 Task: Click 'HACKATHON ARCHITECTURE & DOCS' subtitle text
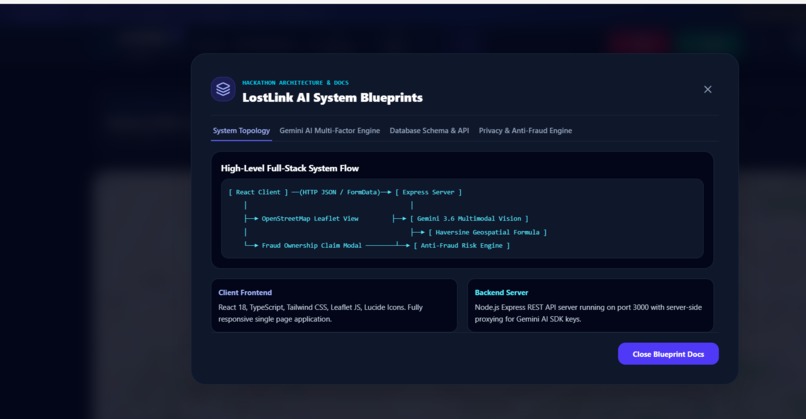click(x=296, y=82)
